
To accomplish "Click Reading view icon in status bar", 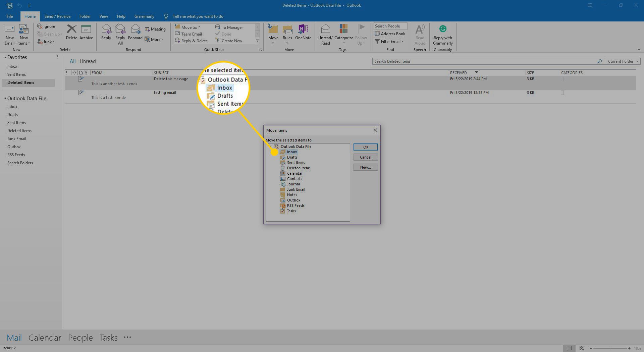I will pyautogui.click(x=582, y=348).
